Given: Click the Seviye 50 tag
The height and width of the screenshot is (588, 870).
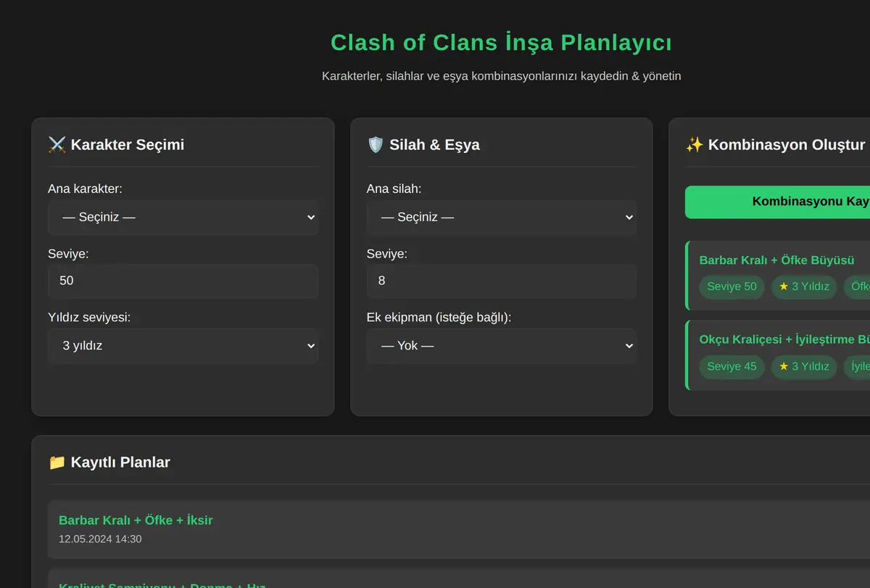Looking at the screenshot, I should pos(732,286).
